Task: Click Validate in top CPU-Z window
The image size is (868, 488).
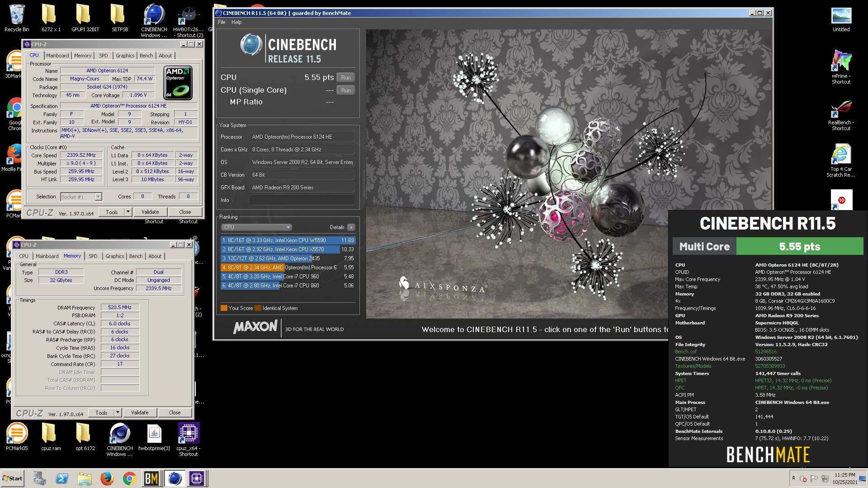Action: [x=150, y=212]
